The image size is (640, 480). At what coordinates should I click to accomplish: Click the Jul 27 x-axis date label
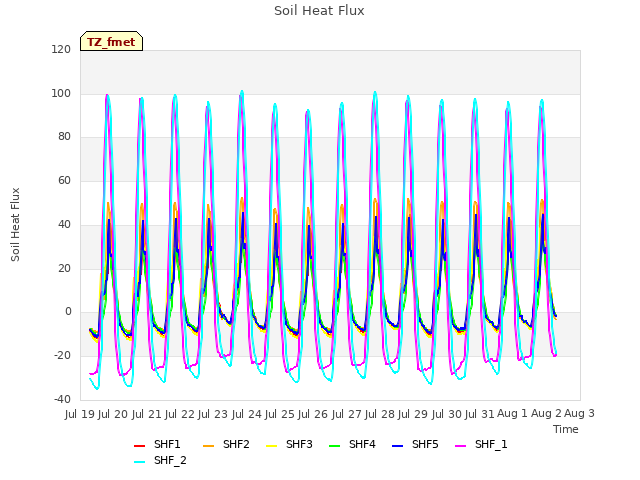[x=347, y=414]
